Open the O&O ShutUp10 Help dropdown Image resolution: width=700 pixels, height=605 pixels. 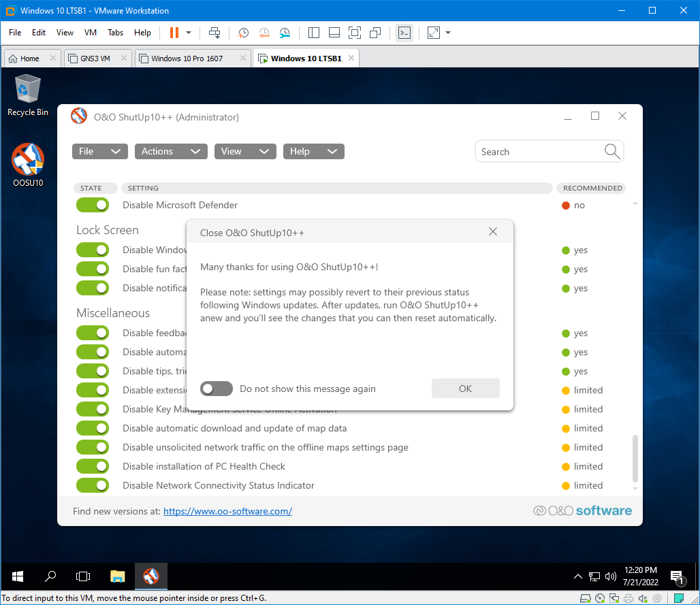313,151
